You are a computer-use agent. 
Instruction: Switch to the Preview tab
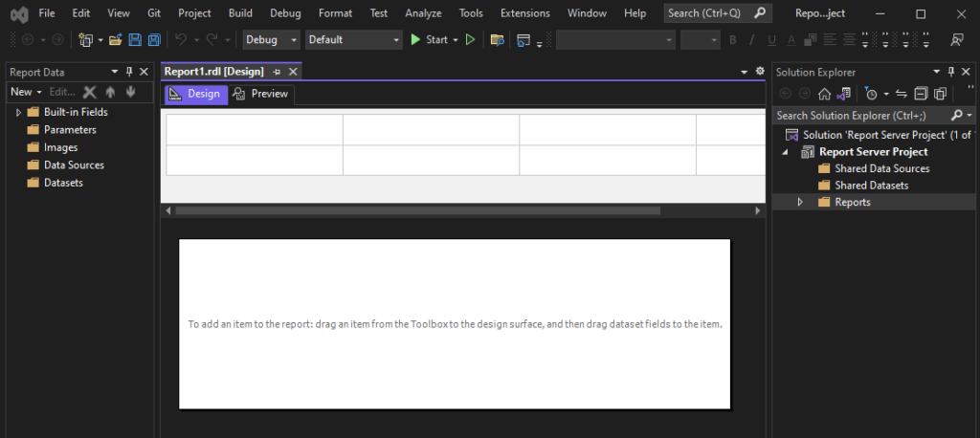(261, 94)
